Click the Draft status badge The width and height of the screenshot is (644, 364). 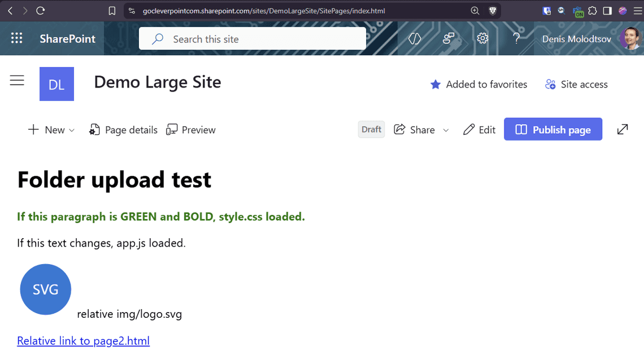[371, 129]
